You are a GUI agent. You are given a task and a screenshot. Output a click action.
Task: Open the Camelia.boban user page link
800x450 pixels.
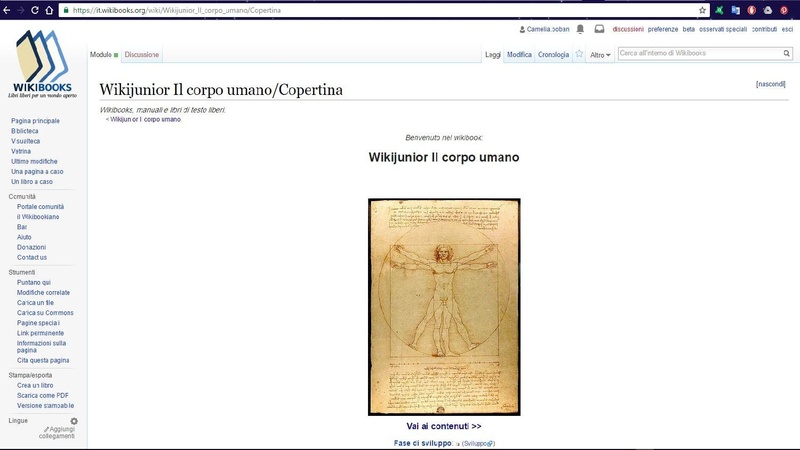(x=548, y=30)
